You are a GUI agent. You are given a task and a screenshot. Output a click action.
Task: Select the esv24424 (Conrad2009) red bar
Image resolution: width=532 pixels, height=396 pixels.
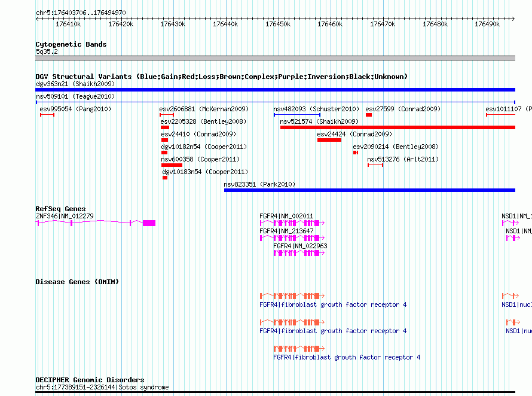(329, 140)
